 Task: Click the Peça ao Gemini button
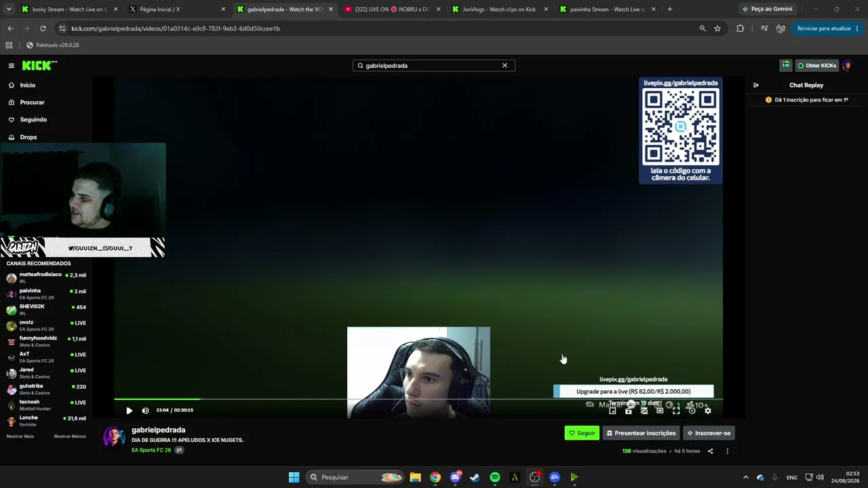coord(767,9)
